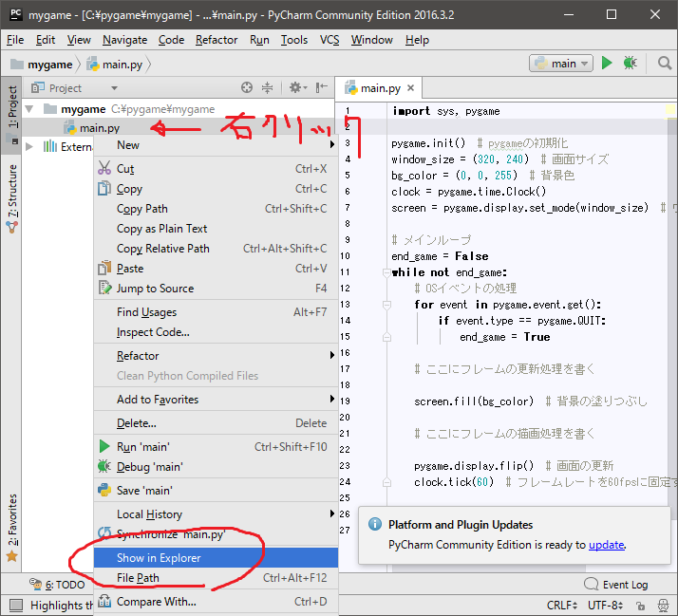The height and width of the screenshot is (616, 678).
Task: Click the main.py breadcrumb in navigation bar
Action: pos(115,65)
